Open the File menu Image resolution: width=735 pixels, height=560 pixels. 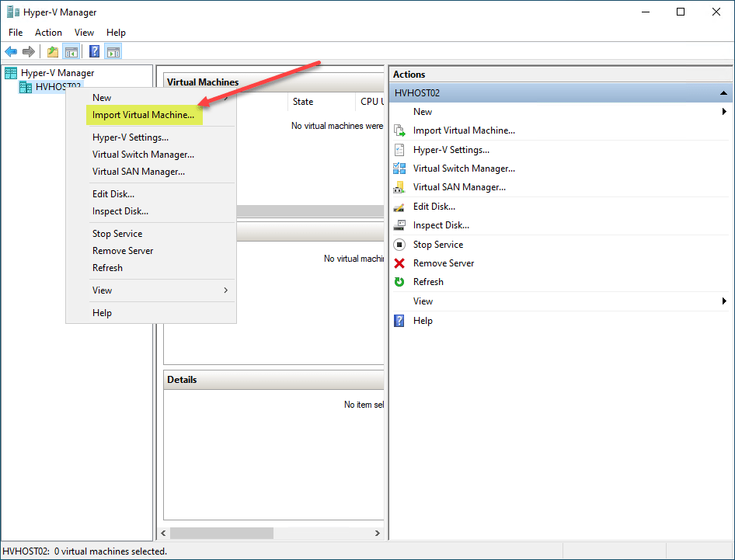(x=16, y=33)
